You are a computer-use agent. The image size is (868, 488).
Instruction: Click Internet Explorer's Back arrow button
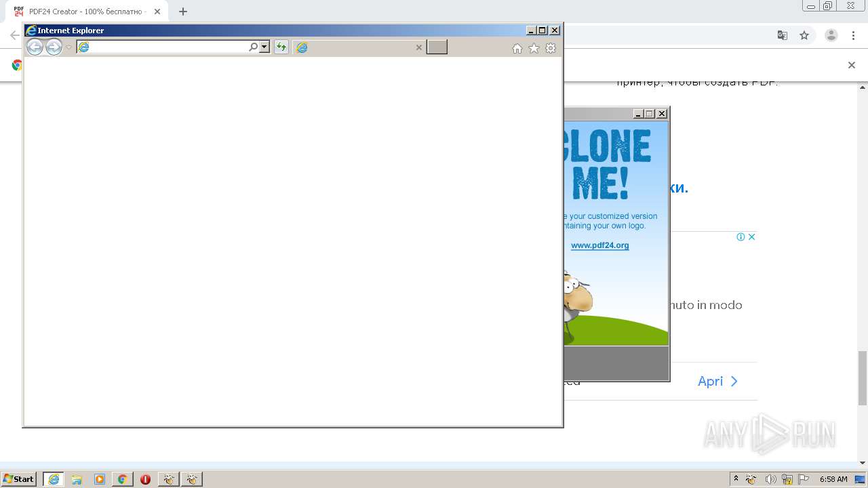click(35, 47)
